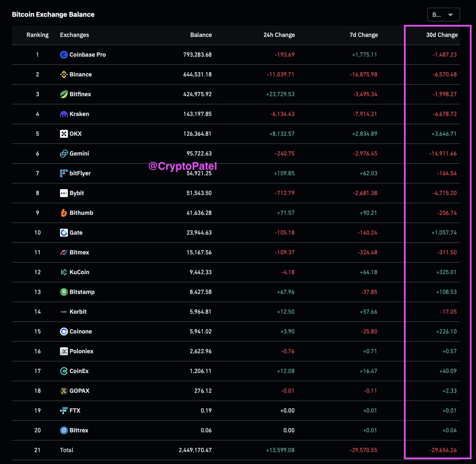The width and height of the screenshot is (476, 464).
Task: Open the asset selector dropdown at top right
Action: [443, 15]
